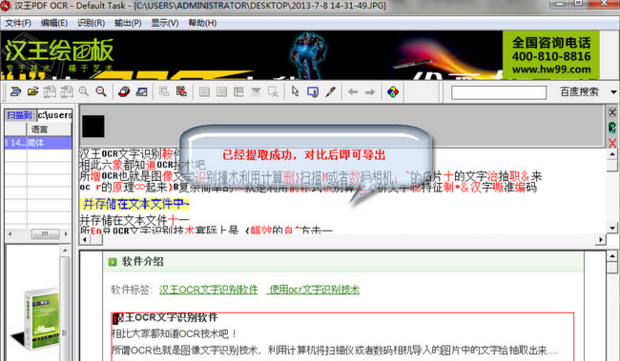Click the red-marked layout analysis icon

pyautogui.click(x=181, y=92)
